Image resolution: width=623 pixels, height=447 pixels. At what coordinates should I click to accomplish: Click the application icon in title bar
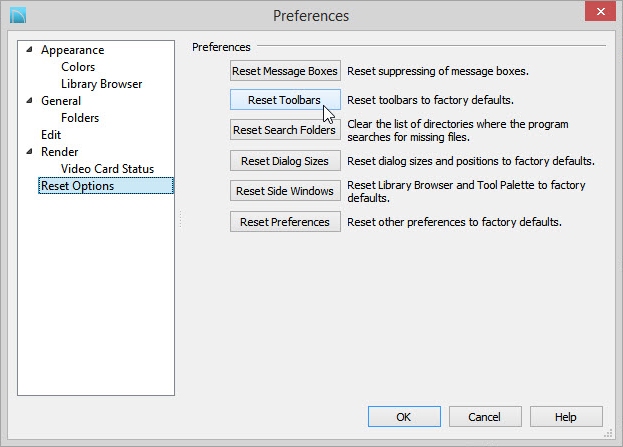point(18,15)
